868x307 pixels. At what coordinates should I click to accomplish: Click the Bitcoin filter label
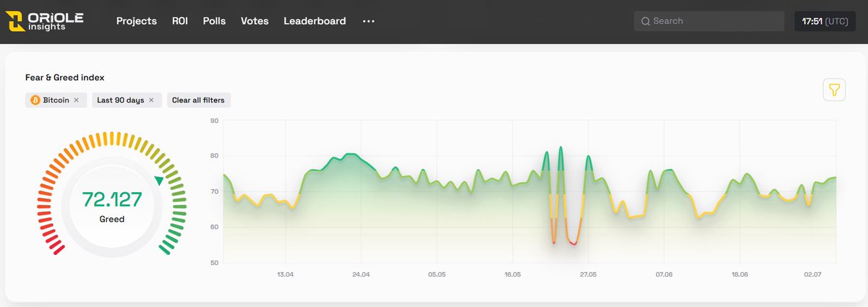coord(56,100)
